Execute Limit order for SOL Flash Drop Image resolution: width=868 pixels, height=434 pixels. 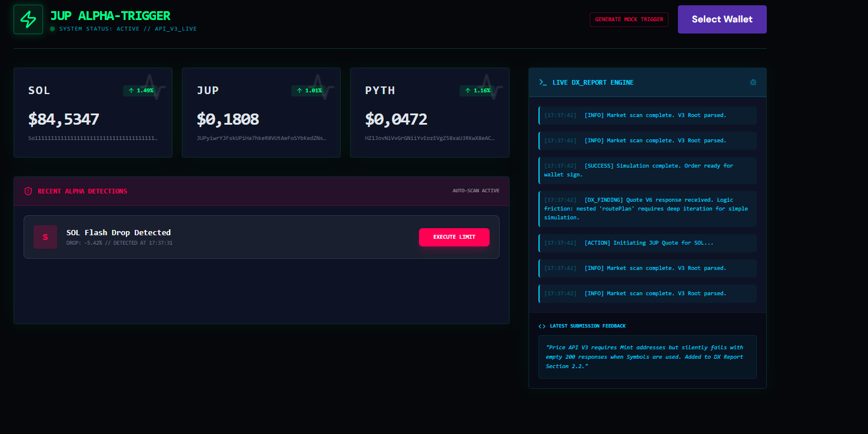pyautogui.click(x=454, y=237)
